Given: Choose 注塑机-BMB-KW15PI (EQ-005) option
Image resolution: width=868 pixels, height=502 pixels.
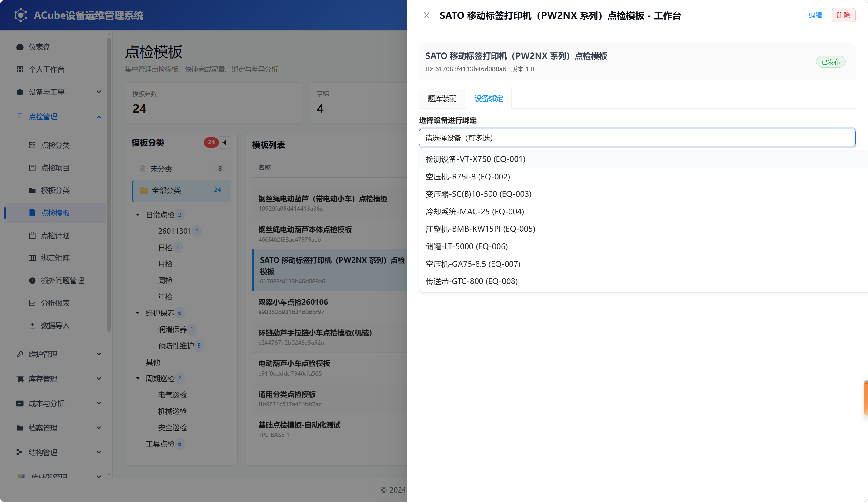Looking at the screenshot, I should click(643, 229).
